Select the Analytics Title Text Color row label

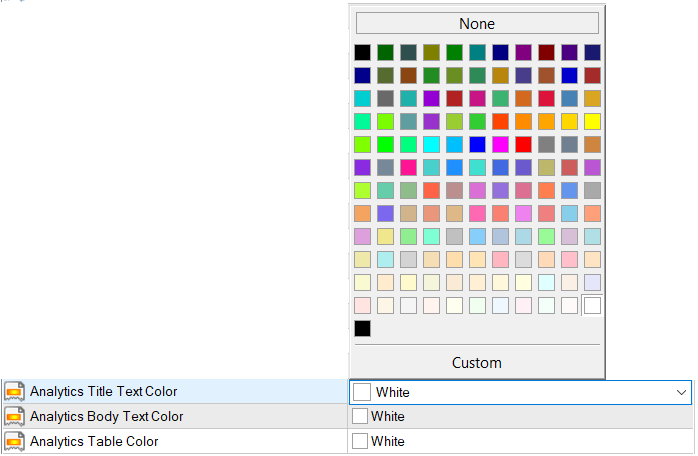tap(104, 392)
